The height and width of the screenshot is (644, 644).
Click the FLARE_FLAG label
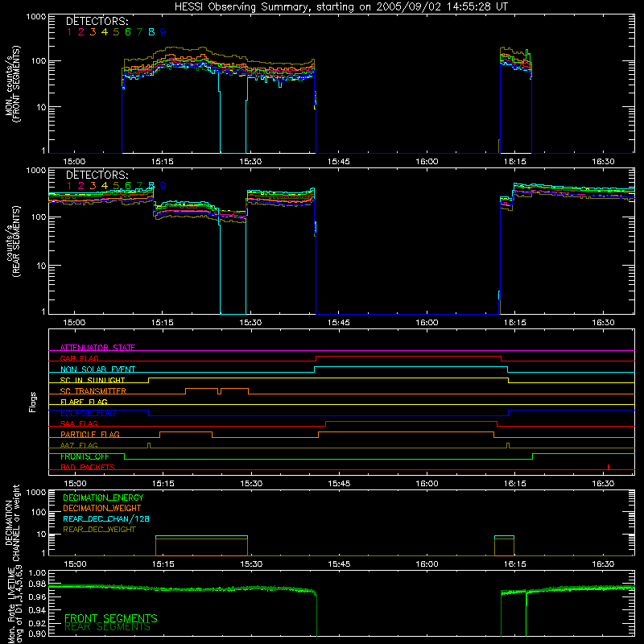point(84,402)
